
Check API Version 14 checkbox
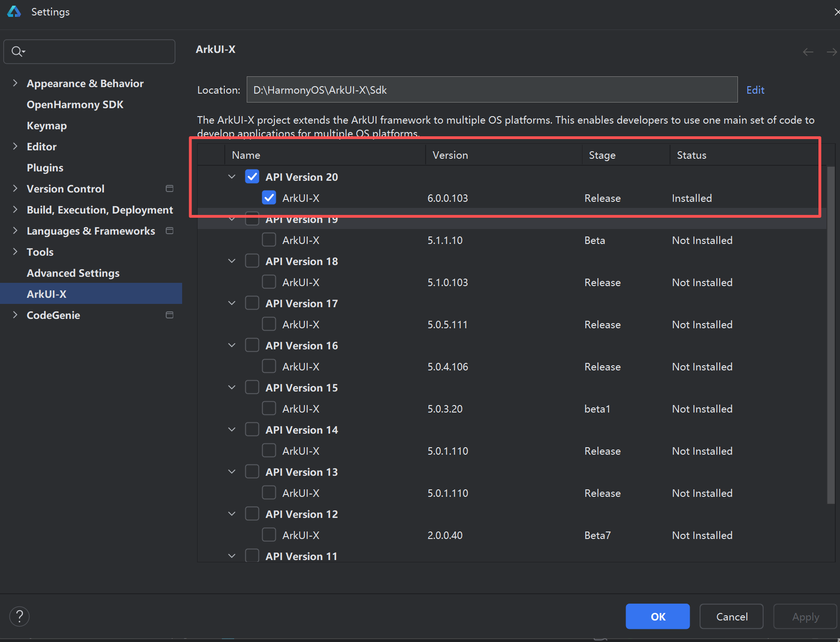pos(252,429)
